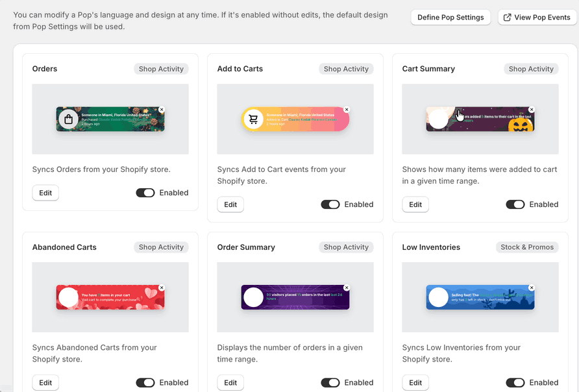Close the Add to Carts preview popup
This screenshot has height=392, width=579.
347,110
